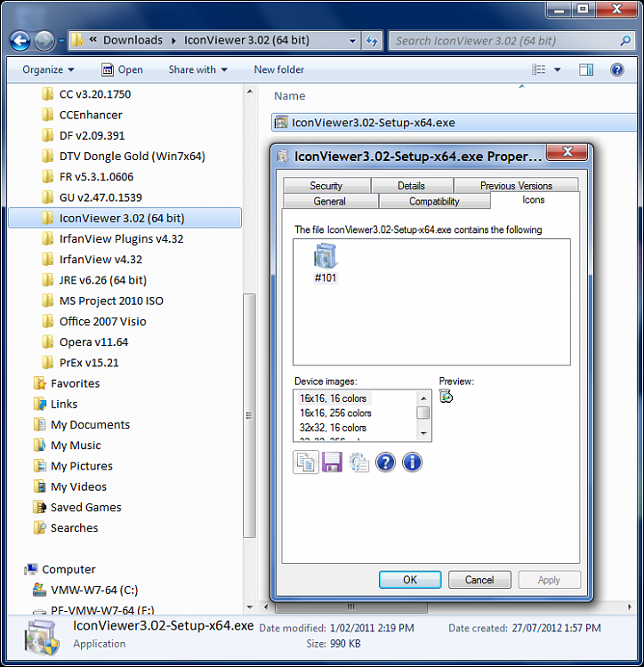
Task: Switch to the General tab
Action: pyautogui.click(x=330, y=201)
